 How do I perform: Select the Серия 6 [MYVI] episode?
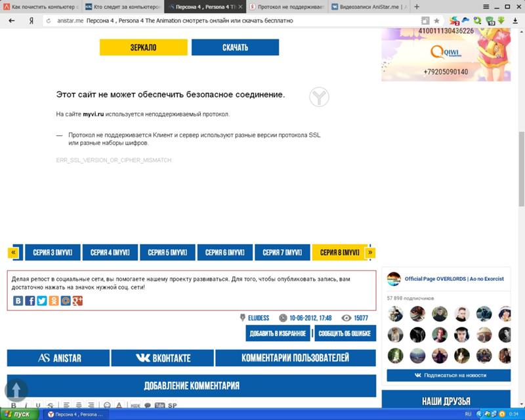225,252
